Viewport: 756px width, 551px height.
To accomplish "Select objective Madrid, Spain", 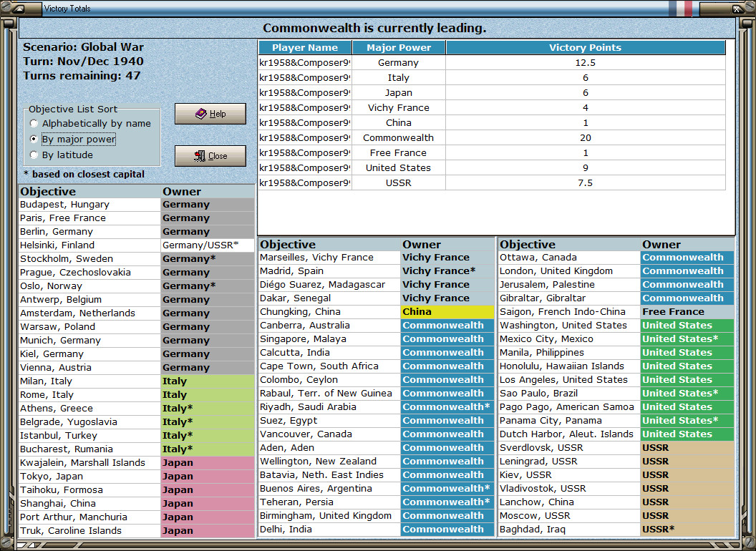I will pos(329,271).
